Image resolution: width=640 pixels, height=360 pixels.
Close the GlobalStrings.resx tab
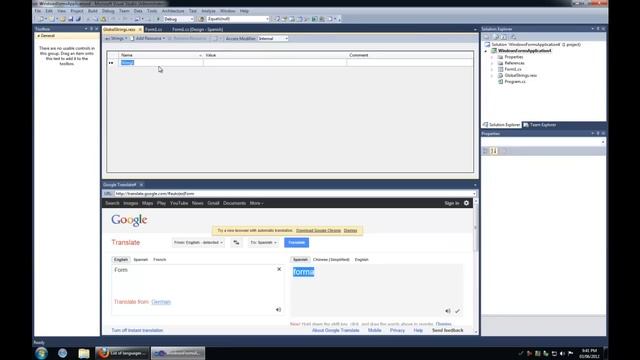pos(140,29)
